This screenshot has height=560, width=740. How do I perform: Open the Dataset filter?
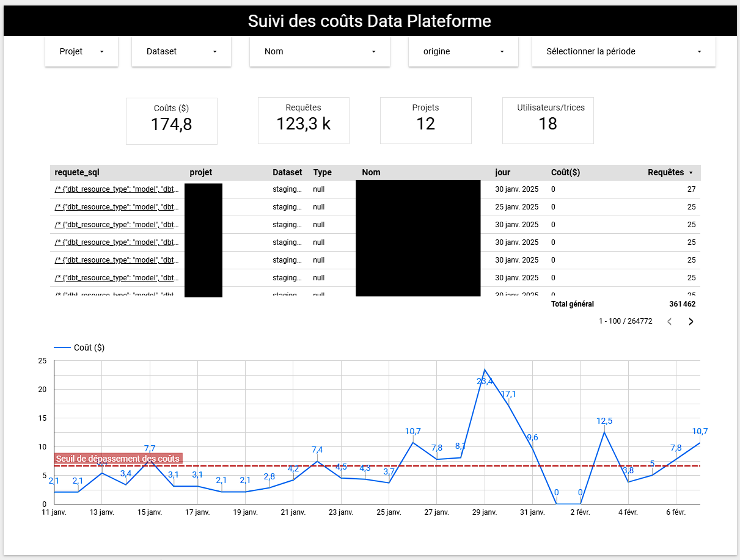click(181, 51)
